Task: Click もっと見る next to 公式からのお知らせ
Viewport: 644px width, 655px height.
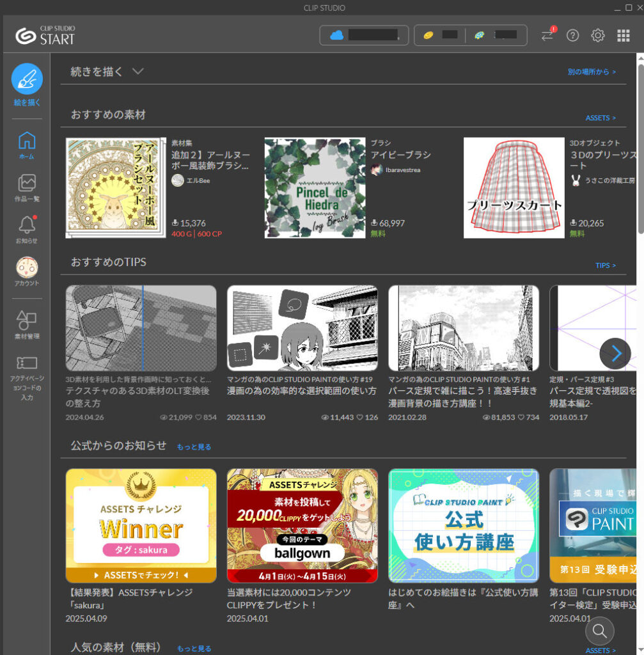Action: click(x=194, y=447)
